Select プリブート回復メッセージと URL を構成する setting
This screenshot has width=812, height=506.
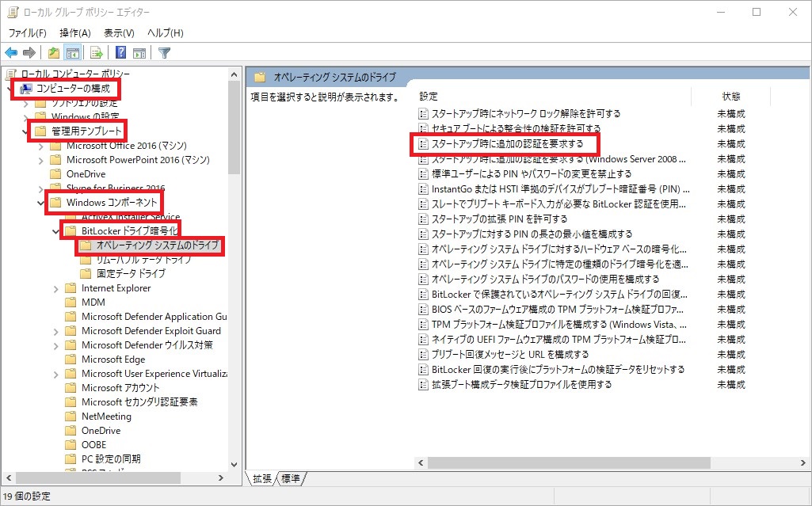(510, 355)
